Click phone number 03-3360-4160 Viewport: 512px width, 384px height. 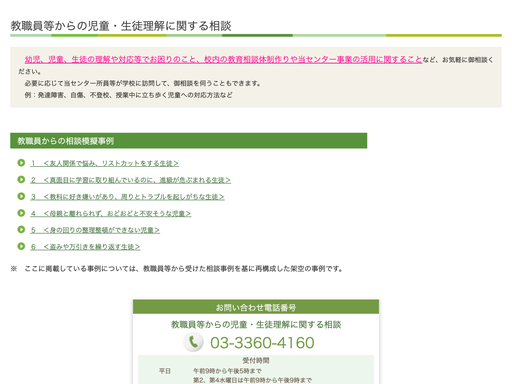tap(262, 343)
